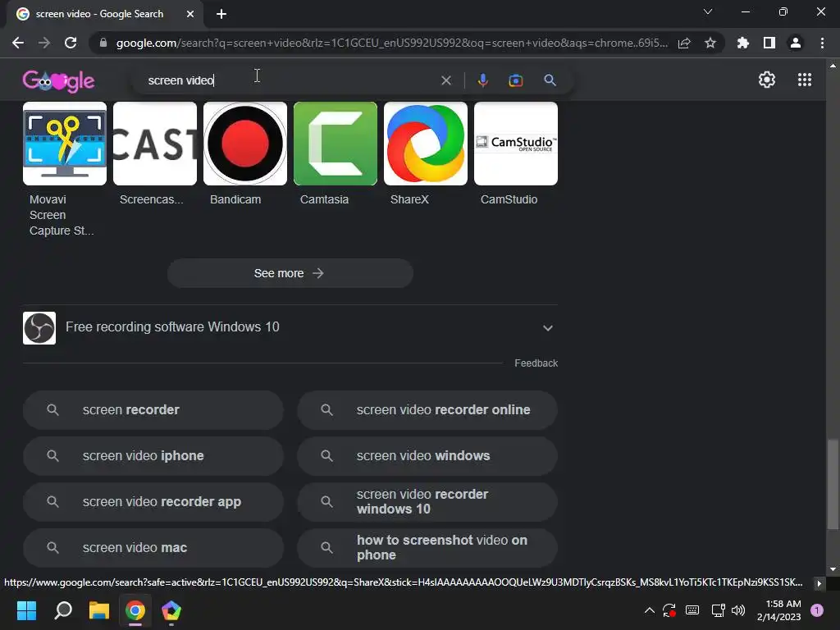Click into the Google search field
Screen dimensions: 840x630
click(x=290, y=80)
